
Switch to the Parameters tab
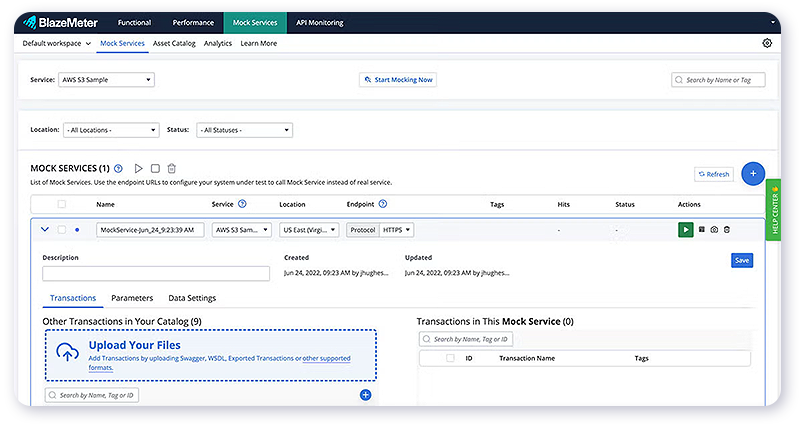tap(132, 298)
